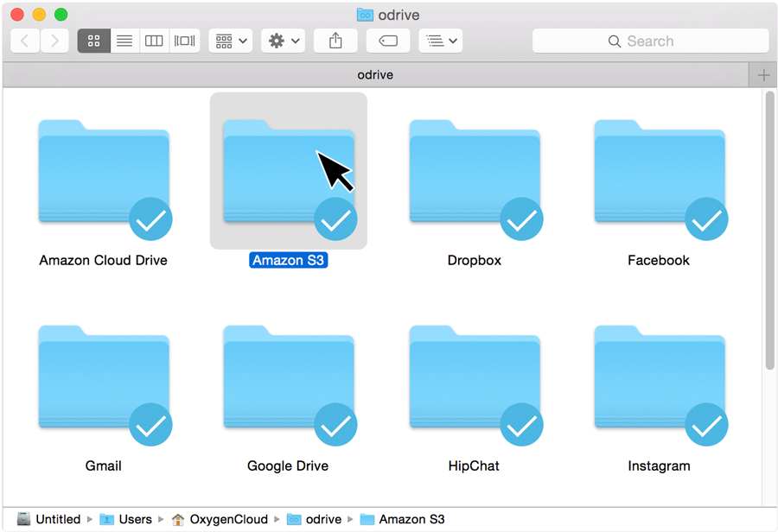The height and width of the screenshot is (532, 778).
Task: Open the view options dropdown
Action: click(x=440, y=41)
